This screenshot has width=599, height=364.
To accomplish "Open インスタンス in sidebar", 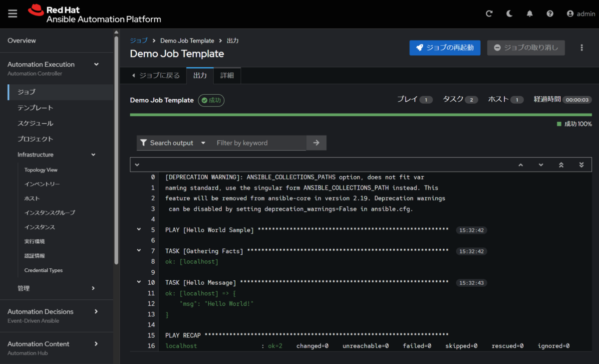I will point(40,227).
